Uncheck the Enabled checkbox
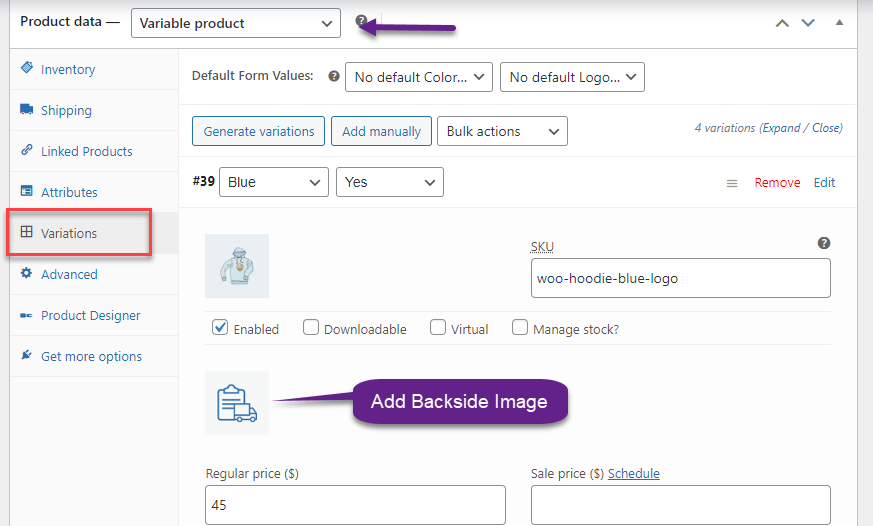Viewport: 873px width, 526px height. pyautogui.click(x=220, y=327)
